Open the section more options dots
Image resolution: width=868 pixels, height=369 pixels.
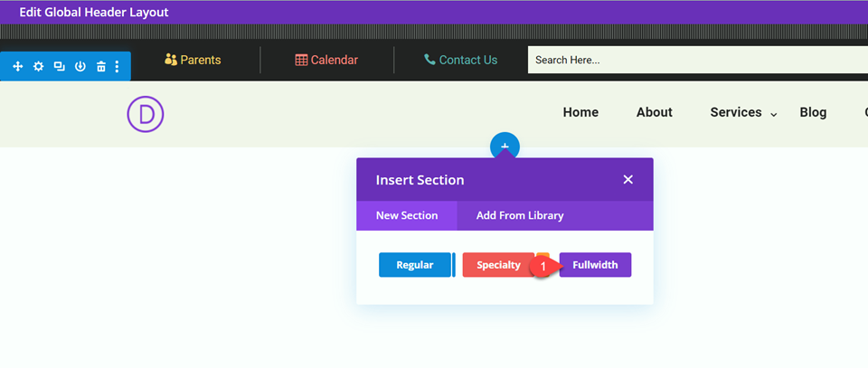click(117, 67)
